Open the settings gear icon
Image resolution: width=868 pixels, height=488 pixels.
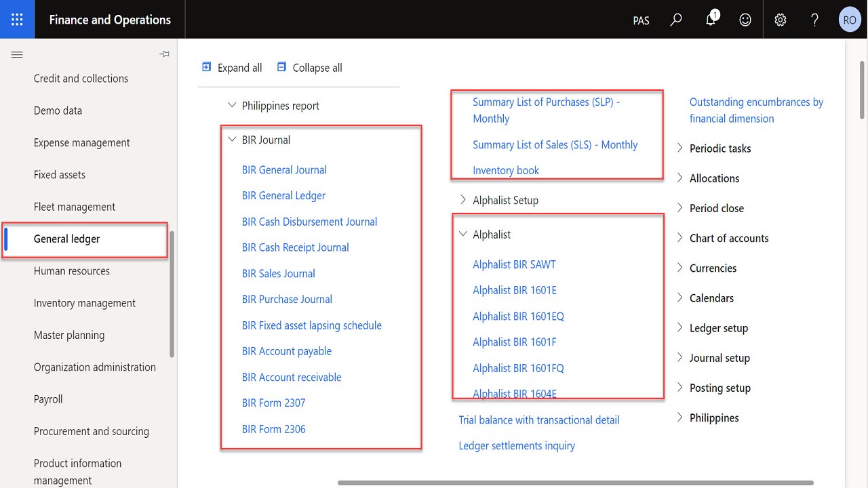pos(781,20)
